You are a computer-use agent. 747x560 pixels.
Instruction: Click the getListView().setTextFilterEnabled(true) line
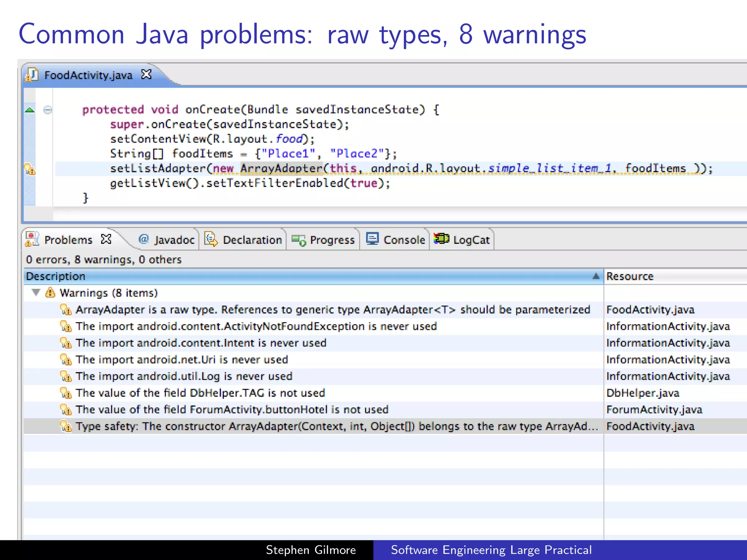coord(250,183)
